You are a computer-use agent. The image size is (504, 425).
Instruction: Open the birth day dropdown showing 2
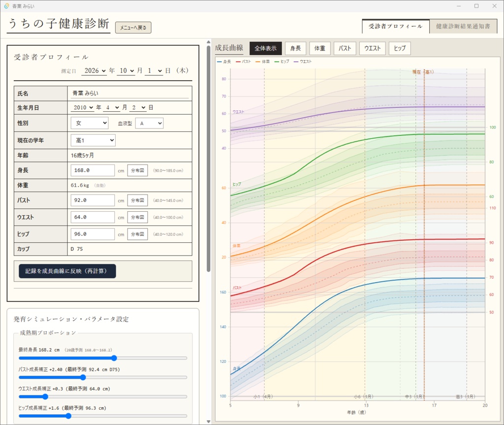(138, 107)
